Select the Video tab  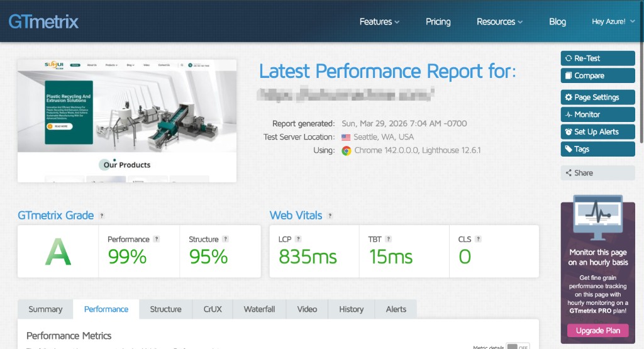tap(307, 309)
